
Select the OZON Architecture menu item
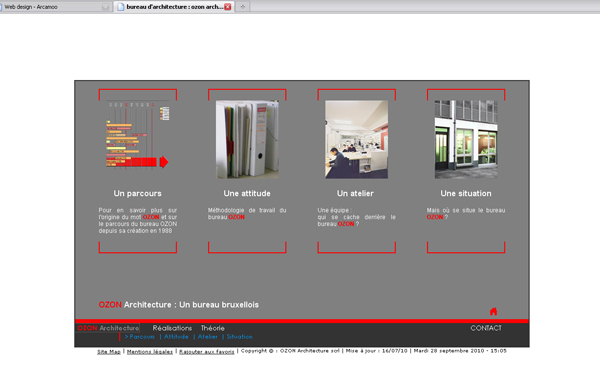[108, 328]
